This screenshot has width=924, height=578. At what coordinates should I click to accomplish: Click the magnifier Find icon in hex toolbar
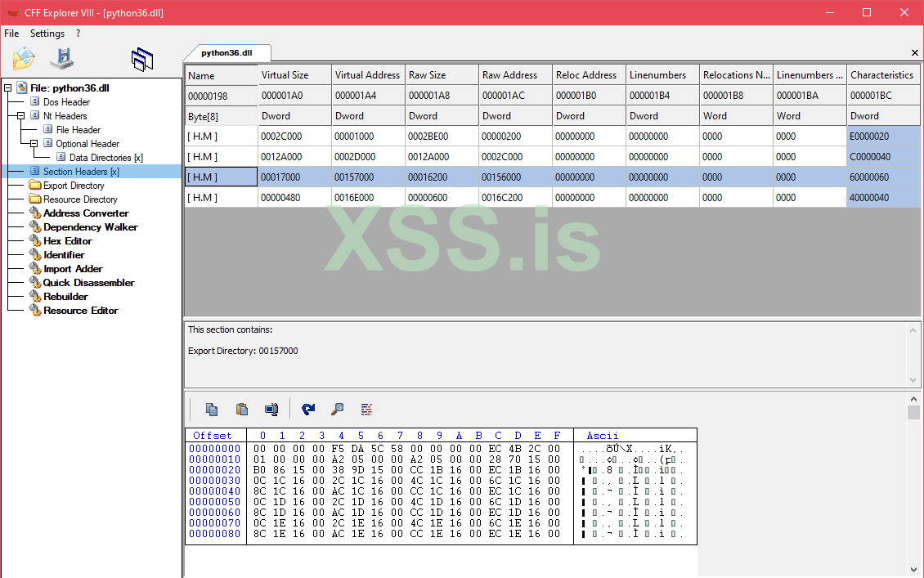(x=337, y=409)
